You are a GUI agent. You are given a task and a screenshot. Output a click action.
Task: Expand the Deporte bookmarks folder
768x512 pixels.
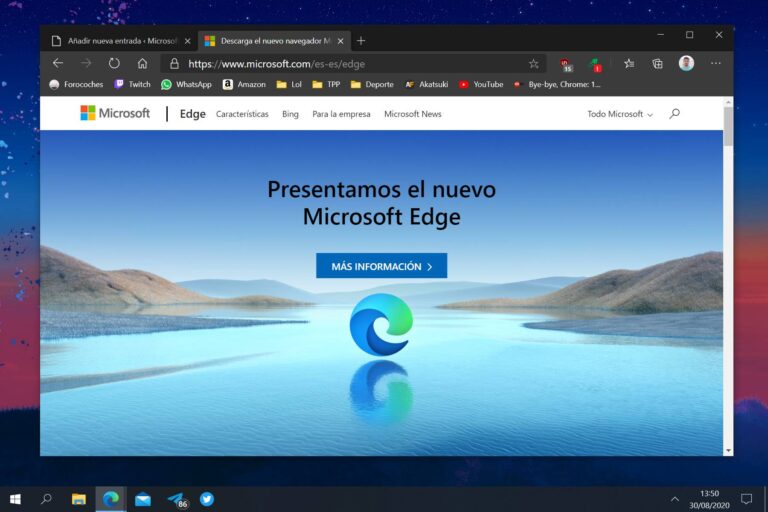tap(372, 84)
